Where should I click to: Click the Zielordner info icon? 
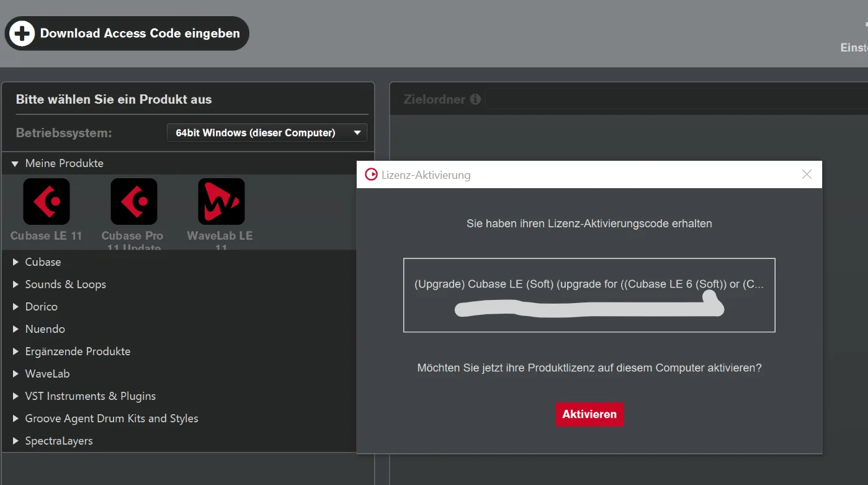coord(475,99)
